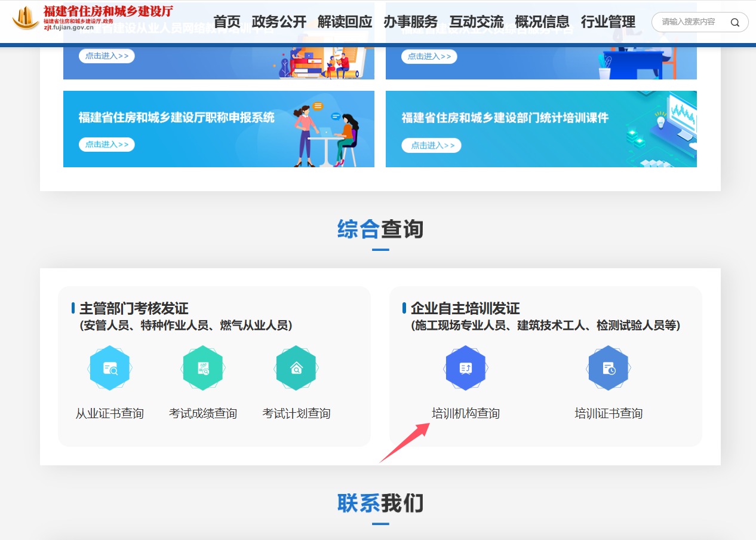Open 培训证书查询 using its icon
This screenshot has height=540, width=756.
pyautogui.click(x=609, y=368)
